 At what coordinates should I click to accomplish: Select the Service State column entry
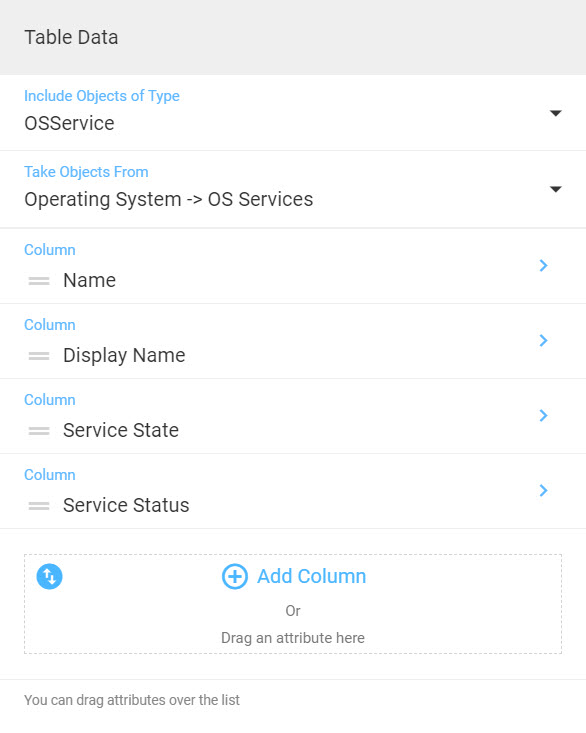tap(293, 416)
